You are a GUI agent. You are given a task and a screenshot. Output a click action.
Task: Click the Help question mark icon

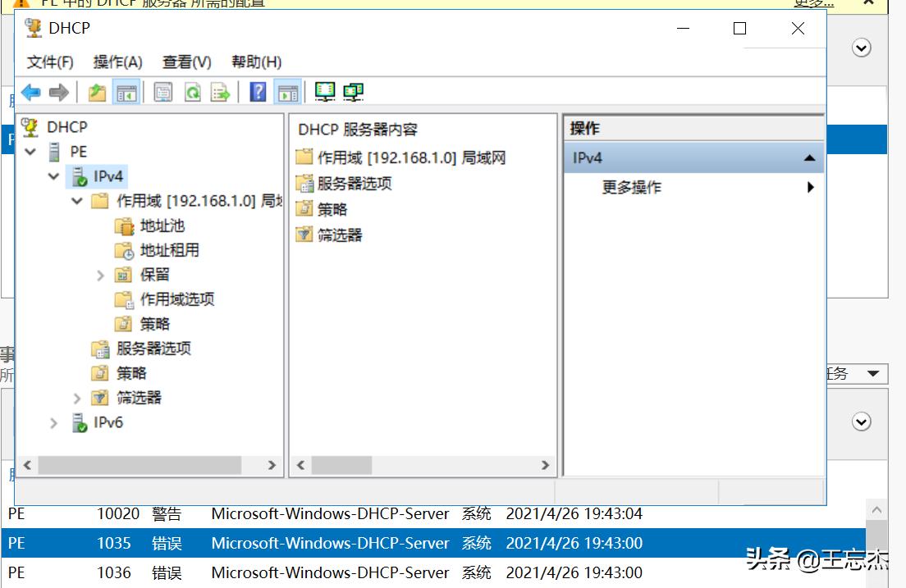[258, 92]
